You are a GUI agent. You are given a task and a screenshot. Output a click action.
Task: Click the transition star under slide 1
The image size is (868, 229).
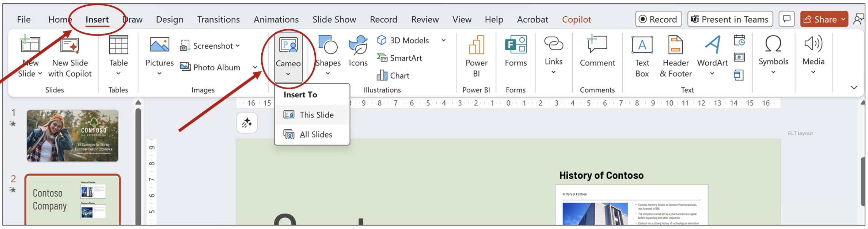click(x=13, y=124)
